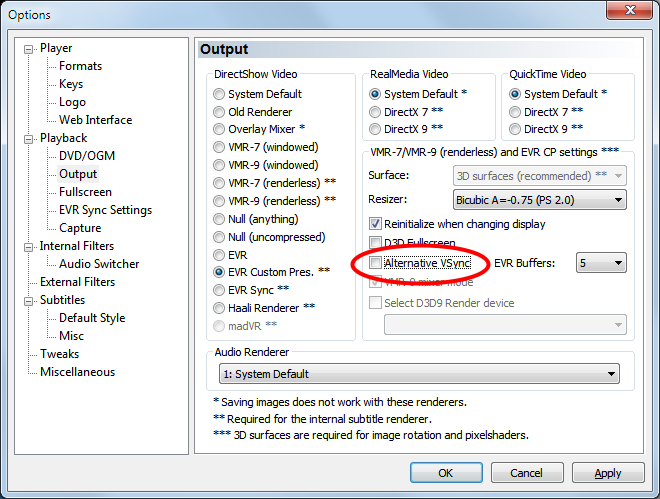The height and width of the screenshot is (499, 660).
Task: Open Default Style subtitle settings
Action: click(x=92, y=318)
